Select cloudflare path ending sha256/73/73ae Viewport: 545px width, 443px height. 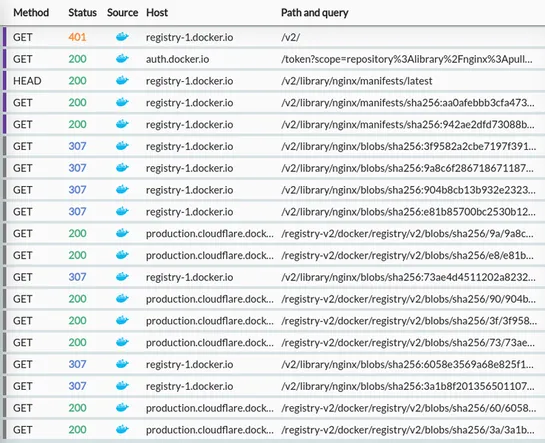coord(408,343)
